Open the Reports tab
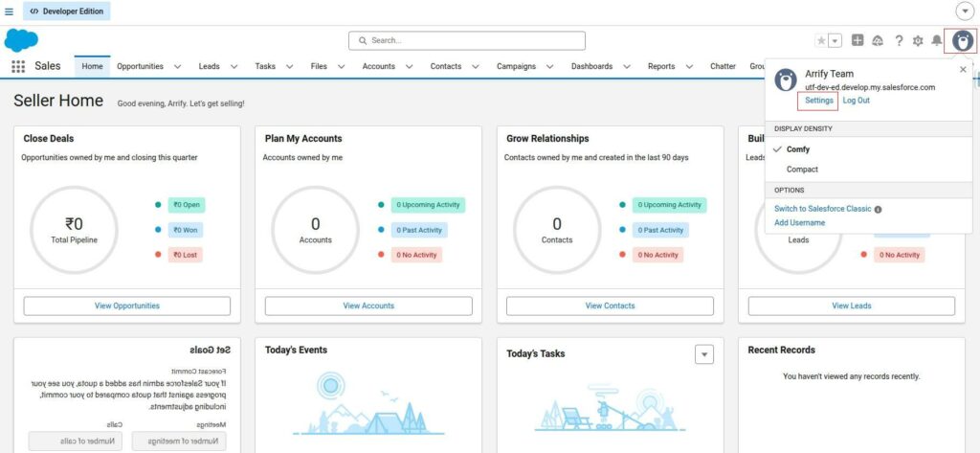The image size is (980, 453). pos(661,66)
